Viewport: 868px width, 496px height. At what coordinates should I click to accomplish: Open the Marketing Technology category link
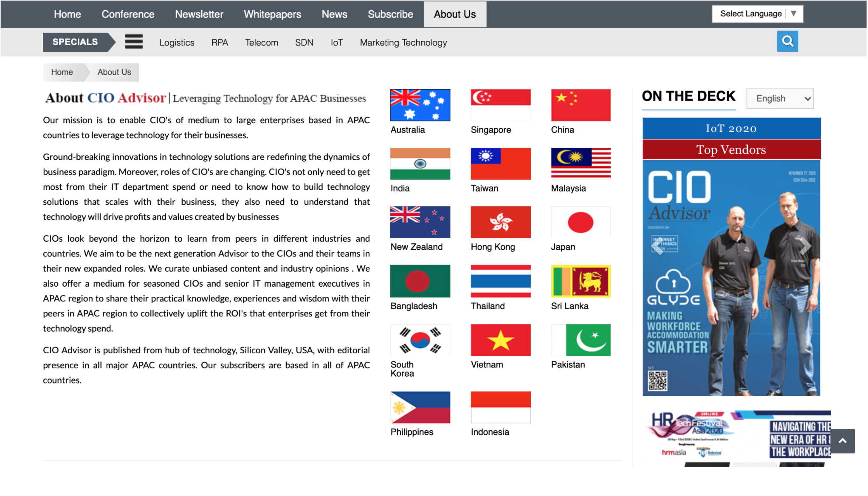point(403,42)
